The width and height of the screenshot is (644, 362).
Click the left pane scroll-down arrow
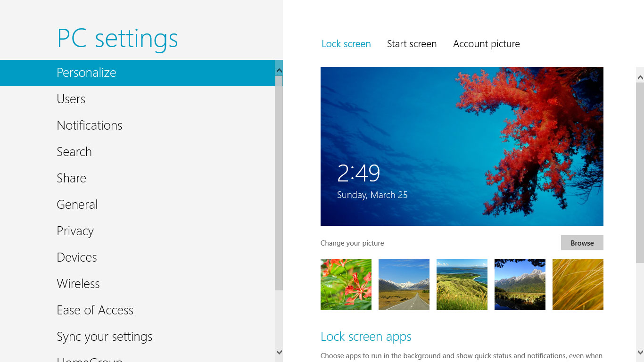[279, 352]
